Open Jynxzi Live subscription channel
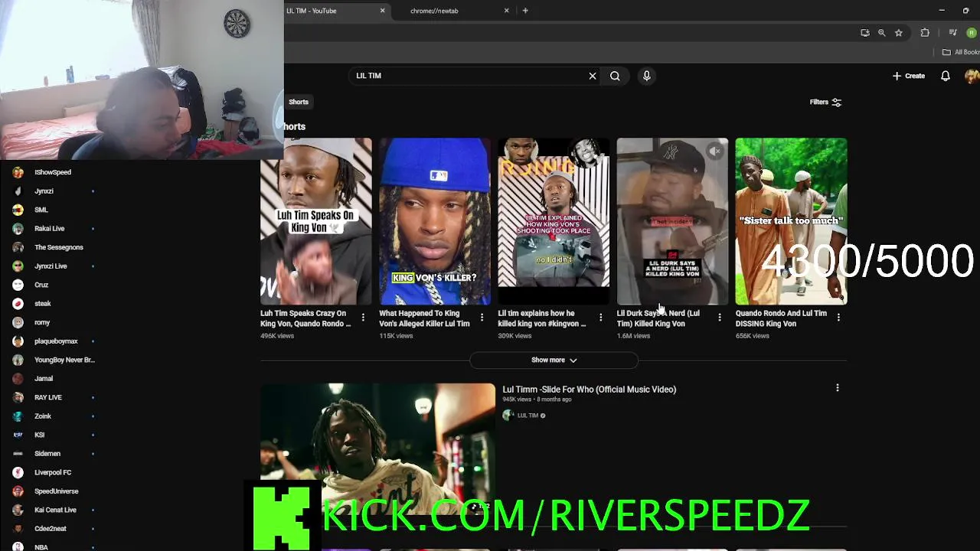The width and height of the screenshot is (980, 551). click(x=51, y=266)
